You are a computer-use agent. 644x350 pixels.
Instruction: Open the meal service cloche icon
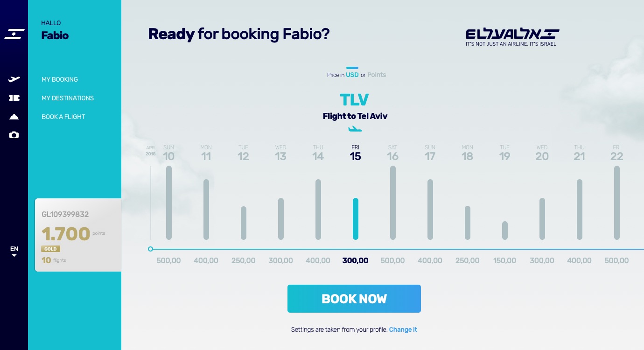tap(14, 117)
